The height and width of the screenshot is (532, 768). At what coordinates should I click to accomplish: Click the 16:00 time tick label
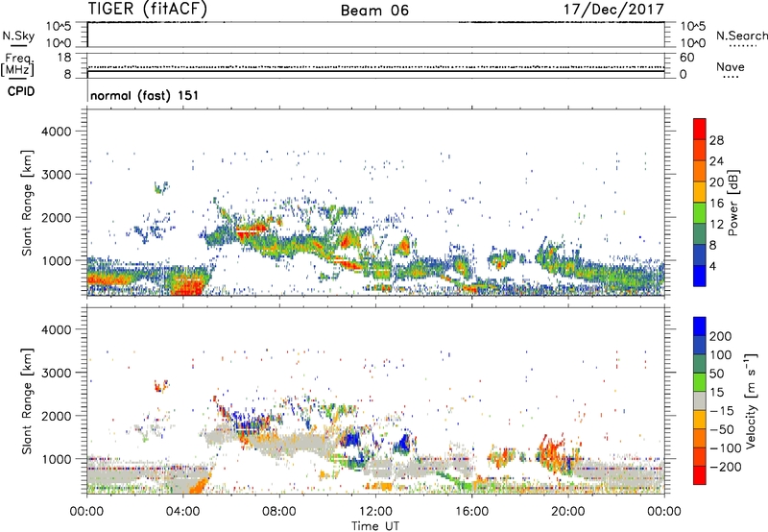click(x=471, y=512)
